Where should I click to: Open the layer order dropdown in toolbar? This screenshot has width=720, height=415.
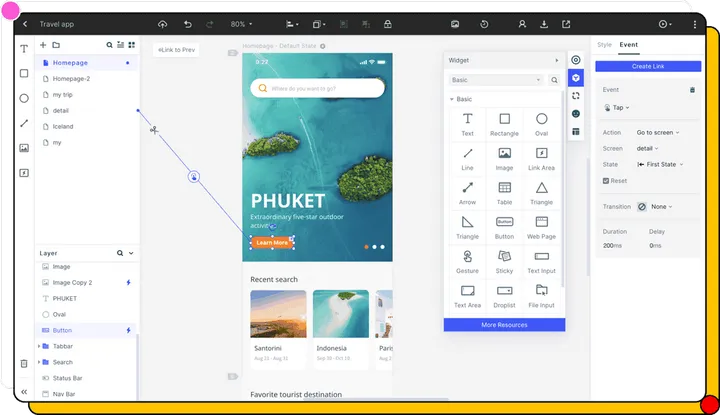[319, 24]
